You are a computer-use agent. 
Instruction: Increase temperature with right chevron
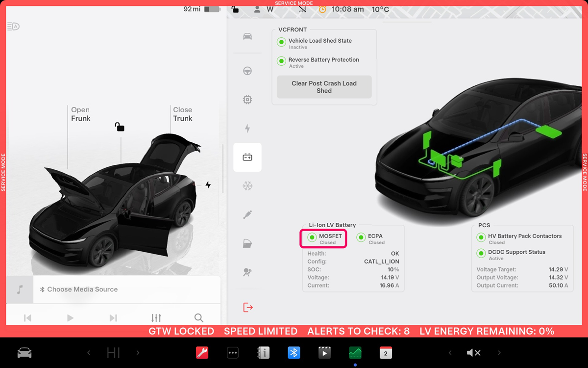point(138,353)
